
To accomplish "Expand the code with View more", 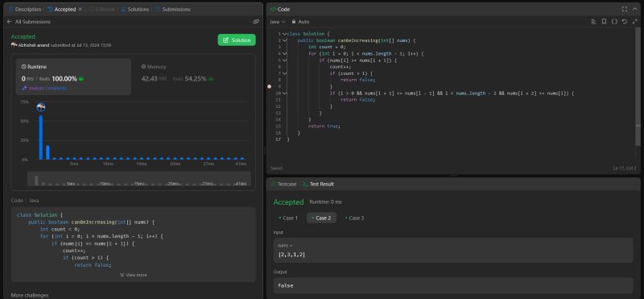I will [133, 275].
